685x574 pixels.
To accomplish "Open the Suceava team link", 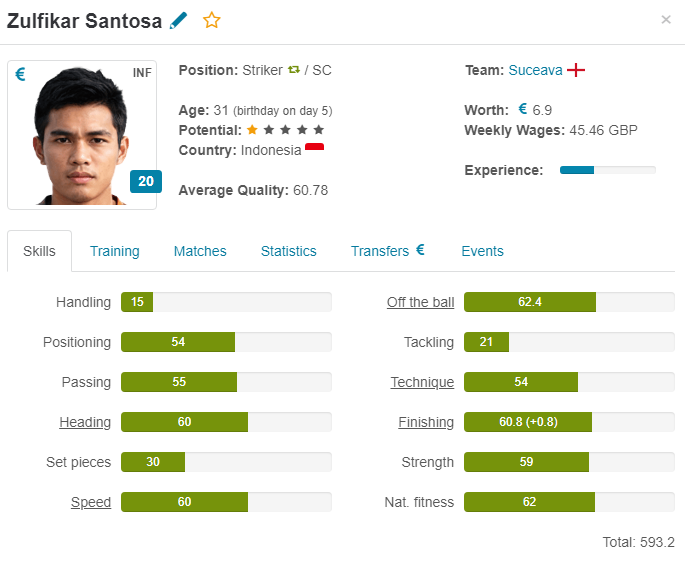I will pyautogui.click(x=535, y=70).
